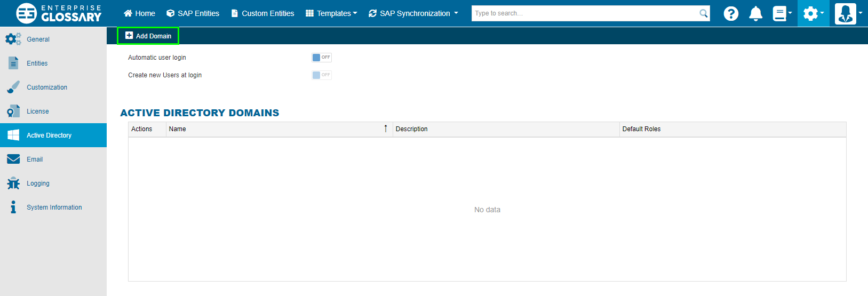Viewport: 868px width, 296px height.
Task: Open System Information in the sidebar
Action: coord(54,207)
